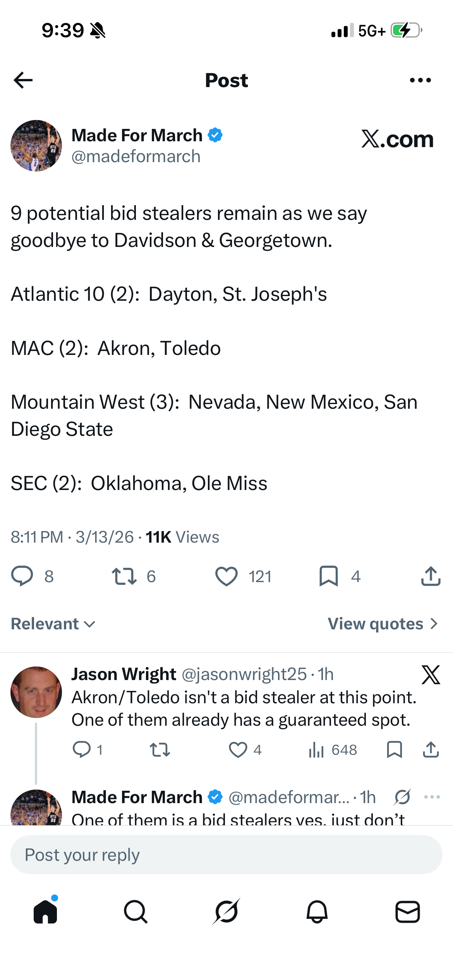Open the Messages envelope tab
The image size is (453, 980).
408,911
